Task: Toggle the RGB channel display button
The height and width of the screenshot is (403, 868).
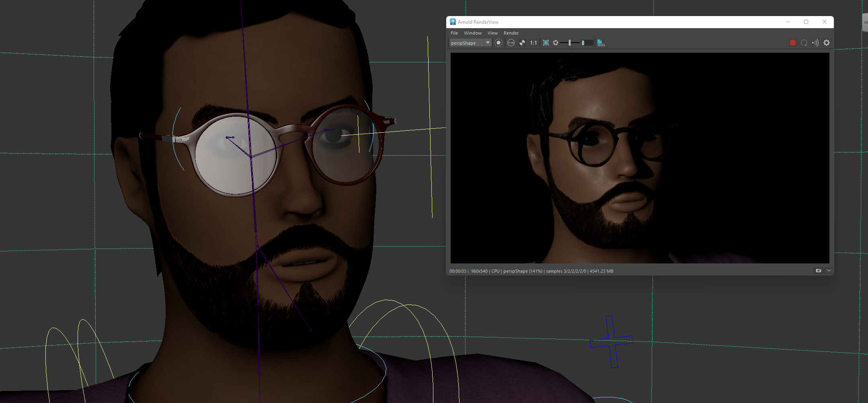Action: tap(511, 43)
